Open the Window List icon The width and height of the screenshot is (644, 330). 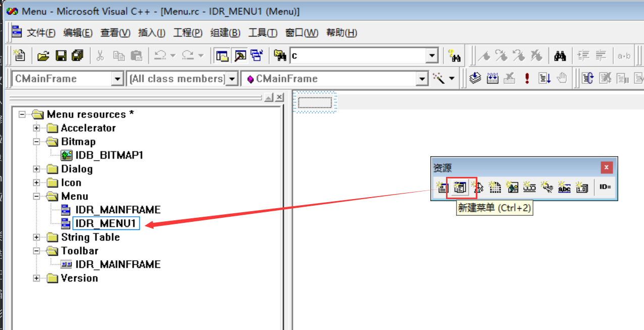(257, 56)
